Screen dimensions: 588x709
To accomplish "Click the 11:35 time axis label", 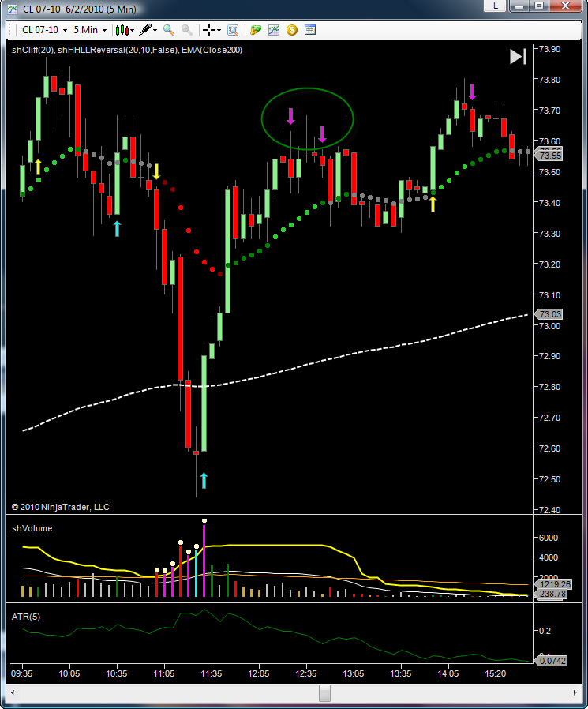I will coord(211,673).
